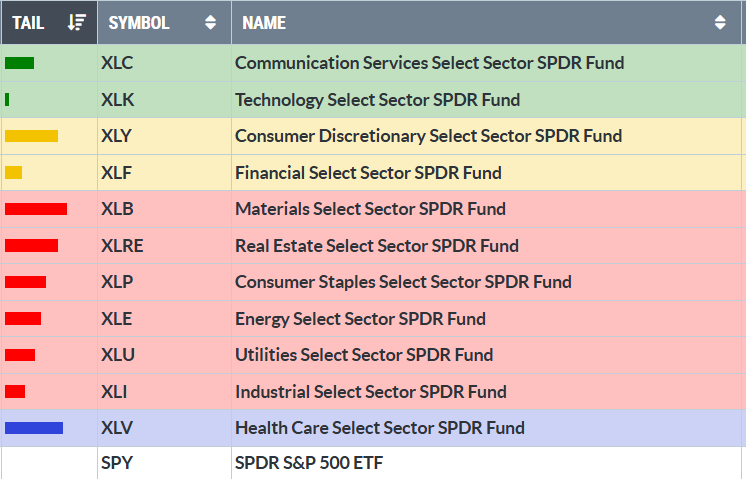
Task: Click the yellow tail bar for XLY
Action: point(31,136)
